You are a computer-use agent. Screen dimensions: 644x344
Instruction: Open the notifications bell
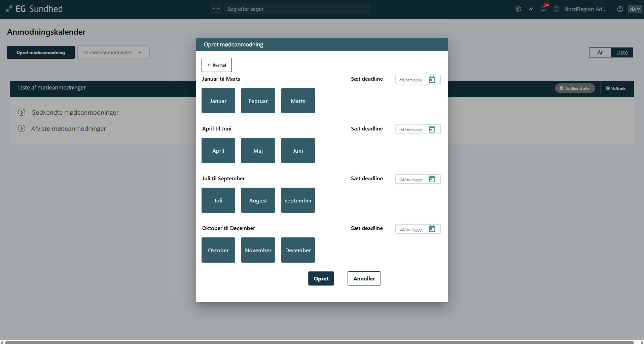[544, 9]
